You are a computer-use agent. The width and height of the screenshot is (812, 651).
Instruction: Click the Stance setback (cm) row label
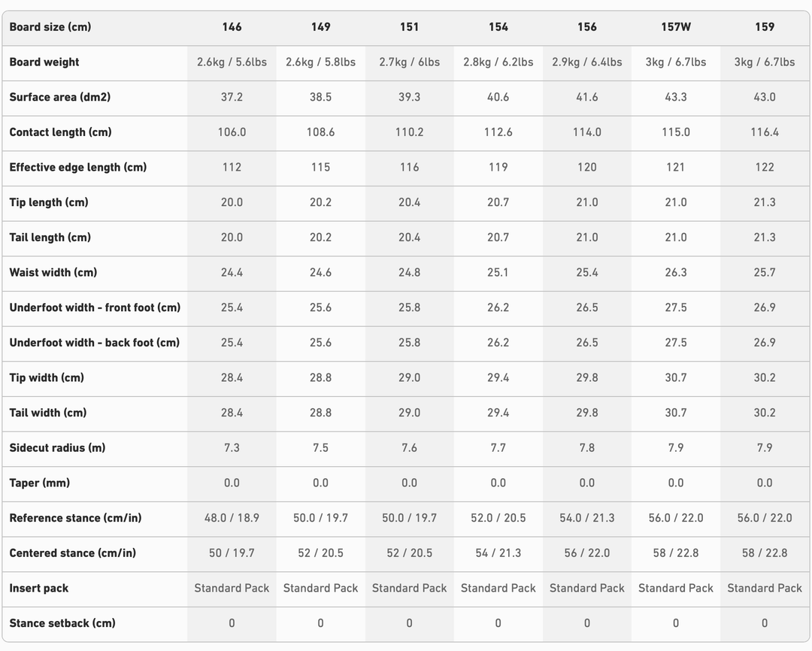click(x=62, y=623)
